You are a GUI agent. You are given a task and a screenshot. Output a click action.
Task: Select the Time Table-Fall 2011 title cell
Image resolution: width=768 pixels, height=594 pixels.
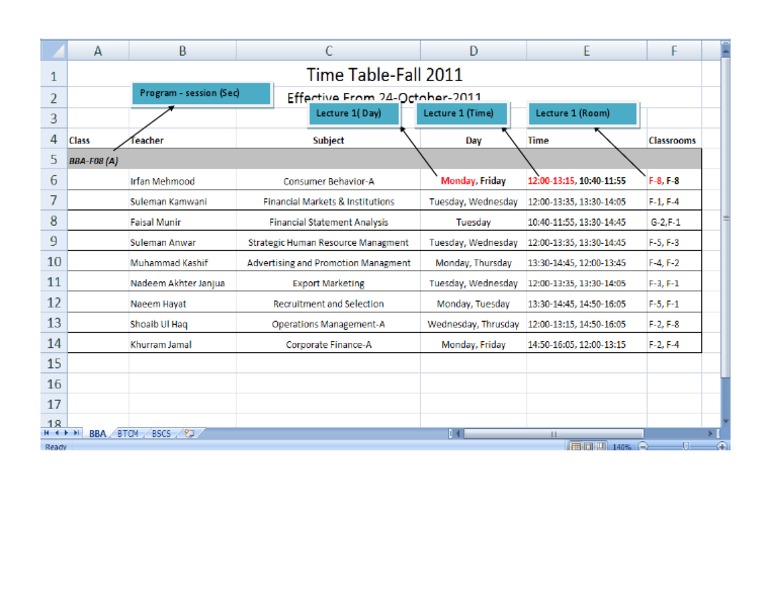384,75
